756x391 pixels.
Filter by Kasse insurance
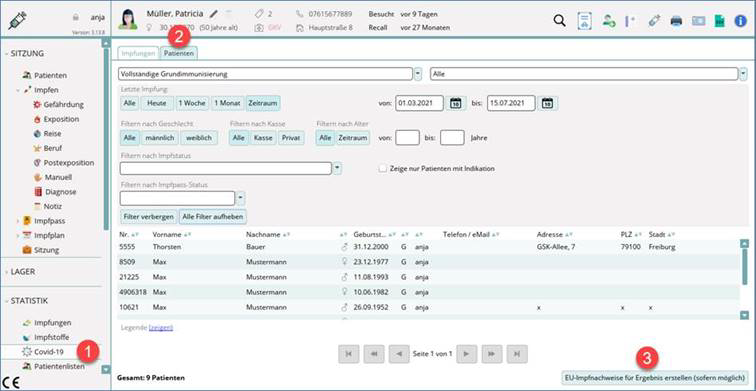click(x=263, y=138)
